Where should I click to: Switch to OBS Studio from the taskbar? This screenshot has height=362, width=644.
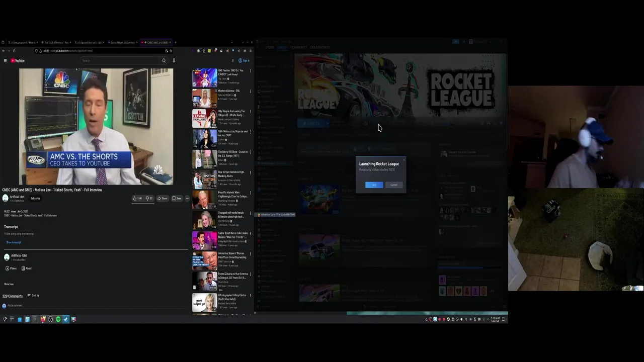click(x=50, y=319)
